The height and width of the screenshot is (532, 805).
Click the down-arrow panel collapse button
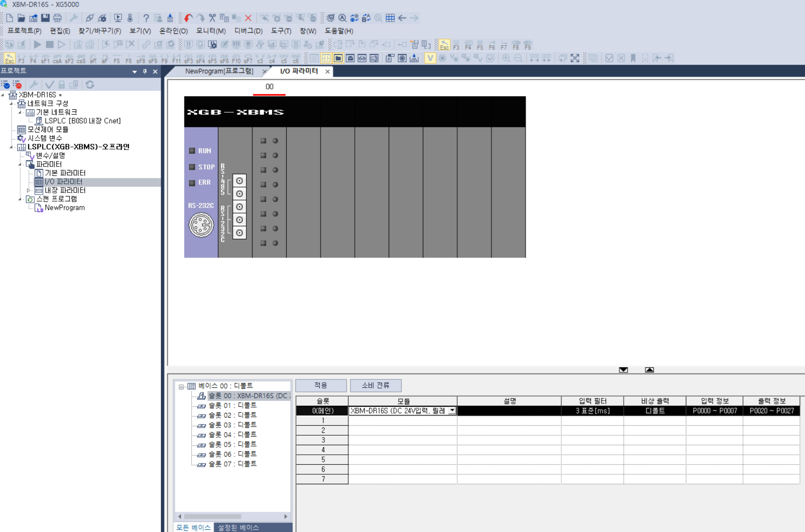click(x=623, y=370)
